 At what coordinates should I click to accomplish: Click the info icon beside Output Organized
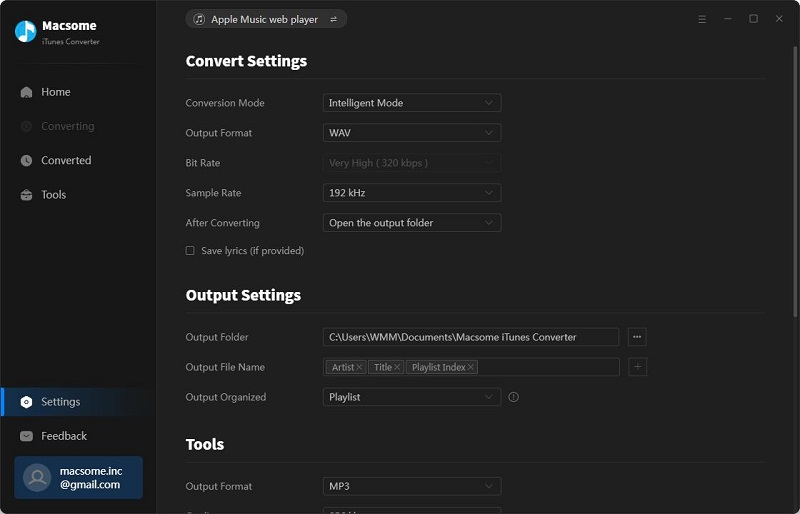514,397
